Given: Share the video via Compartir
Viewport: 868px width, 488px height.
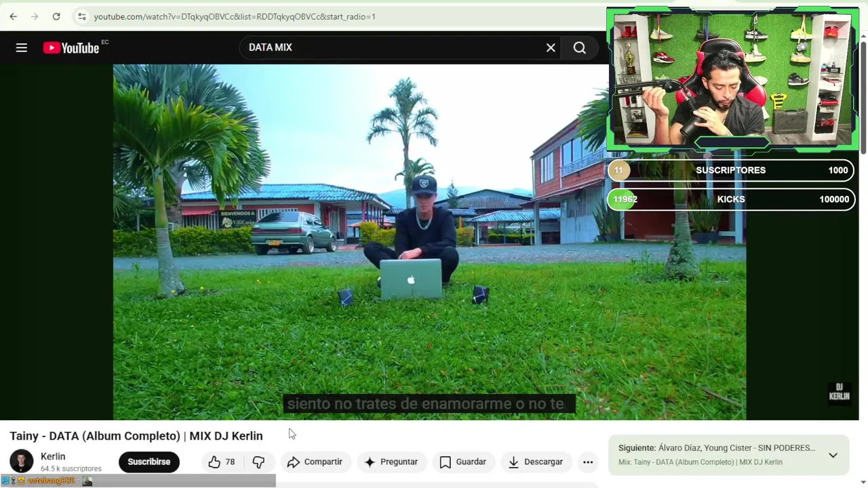Looking at the screenshot, I should tap(315, 462).
